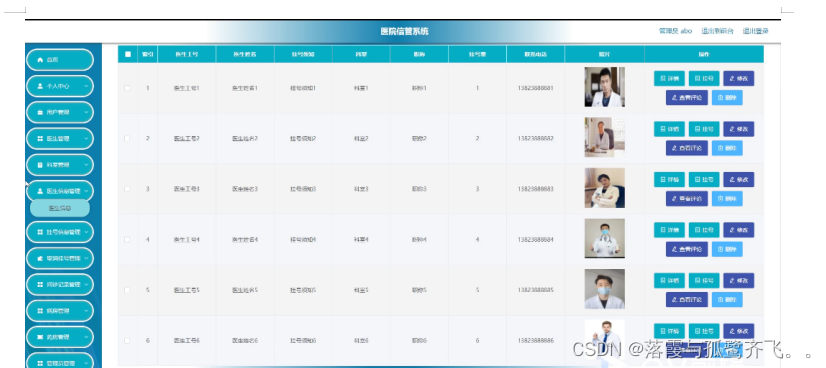Check the checkbox for row 2

pyautogui.click(x=127, y=138)
